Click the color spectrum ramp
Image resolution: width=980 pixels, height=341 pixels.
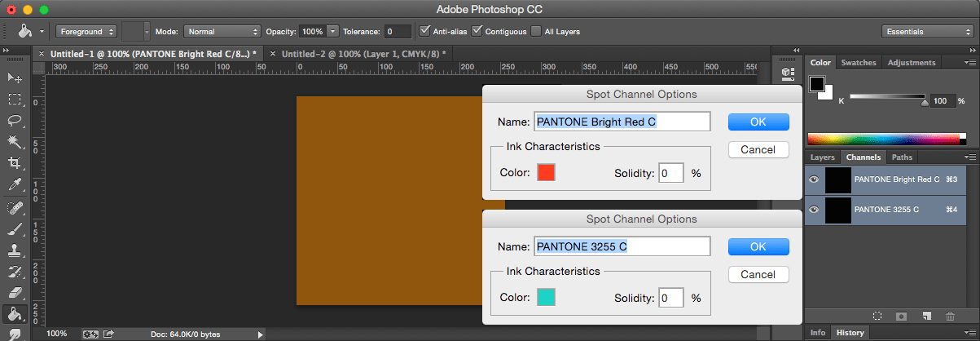(887, 139)
